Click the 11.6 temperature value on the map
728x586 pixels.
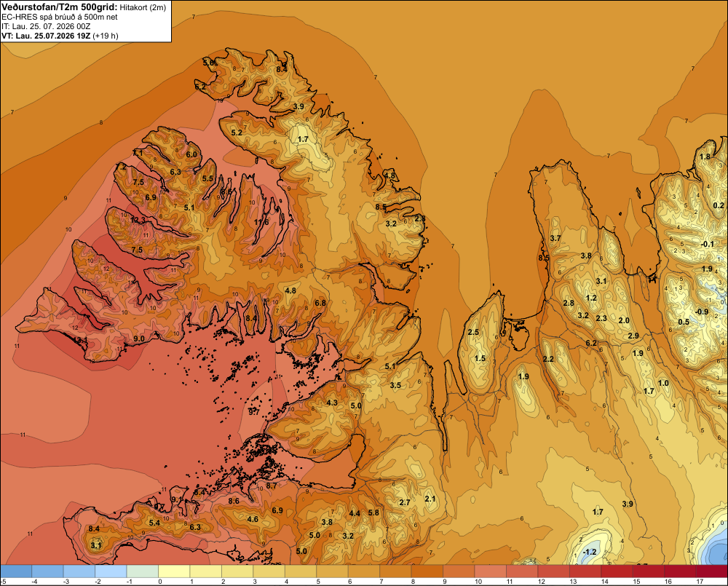tap(261, 222)
